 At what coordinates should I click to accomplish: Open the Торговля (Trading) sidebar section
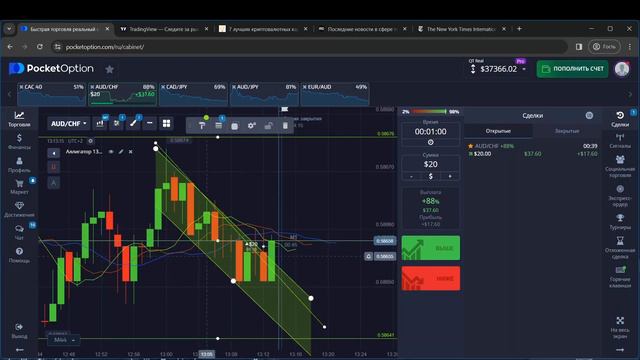tap(19, 119)
